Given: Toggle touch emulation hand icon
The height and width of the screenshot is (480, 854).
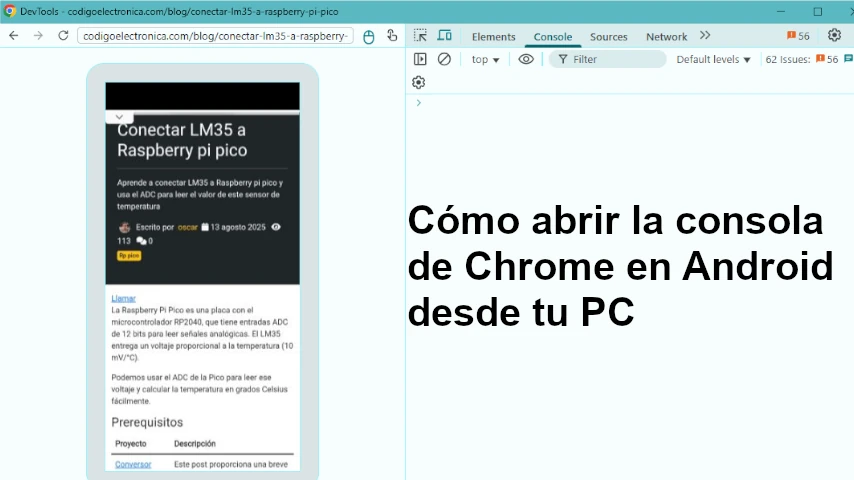Looking at the screenshot, I should coord(392,36).
